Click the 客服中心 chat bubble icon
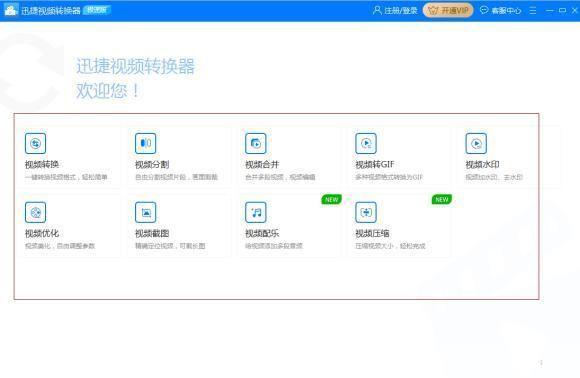This screenshot has width=580, height=378. [x=484, y=10]
